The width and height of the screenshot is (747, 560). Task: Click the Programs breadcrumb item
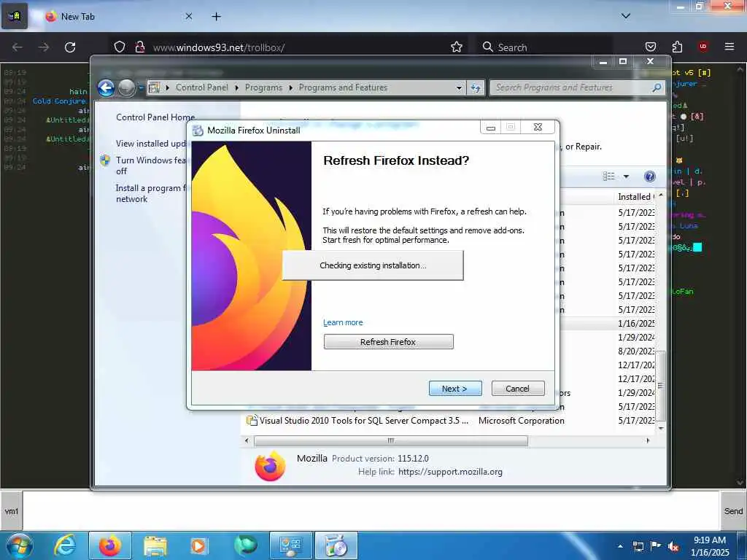pyautogui.click(x=263, y=87)
